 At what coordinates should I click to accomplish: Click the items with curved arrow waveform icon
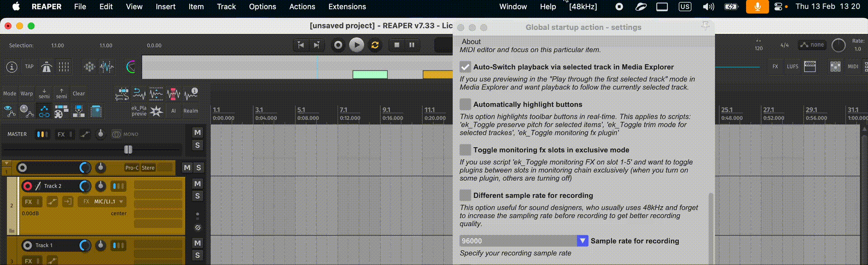(122, 94)
